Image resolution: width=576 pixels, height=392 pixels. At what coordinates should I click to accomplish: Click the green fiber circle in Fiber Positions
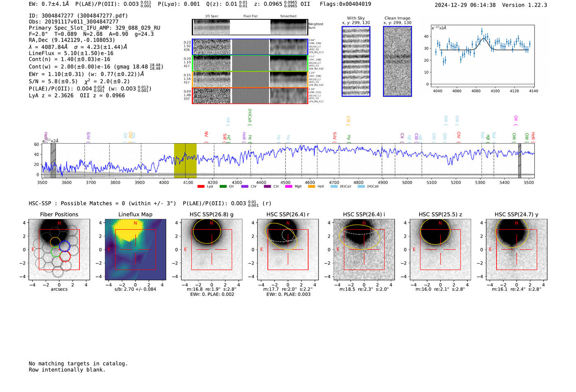pyautogui.click(x=56, y=252)
